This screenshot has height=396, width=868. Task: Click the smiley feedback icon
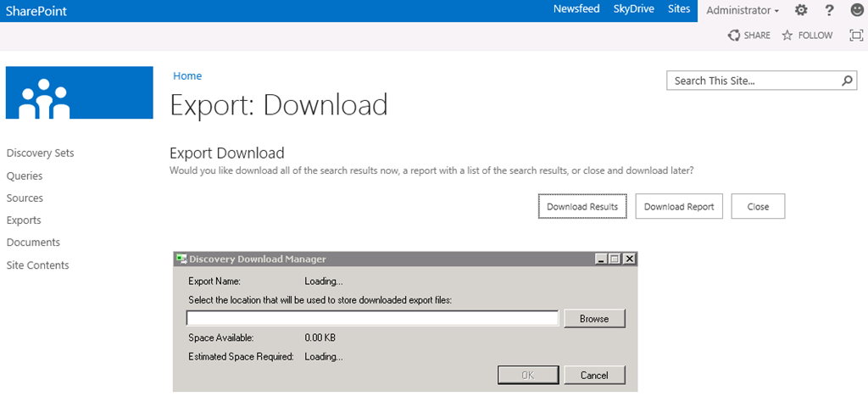pos(856,10)
